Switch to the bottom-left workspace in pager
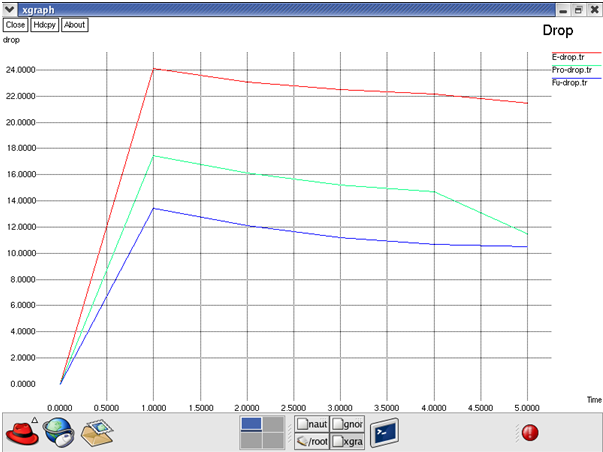Viewport: 603px width, 452px height. [x=252, y=440]
